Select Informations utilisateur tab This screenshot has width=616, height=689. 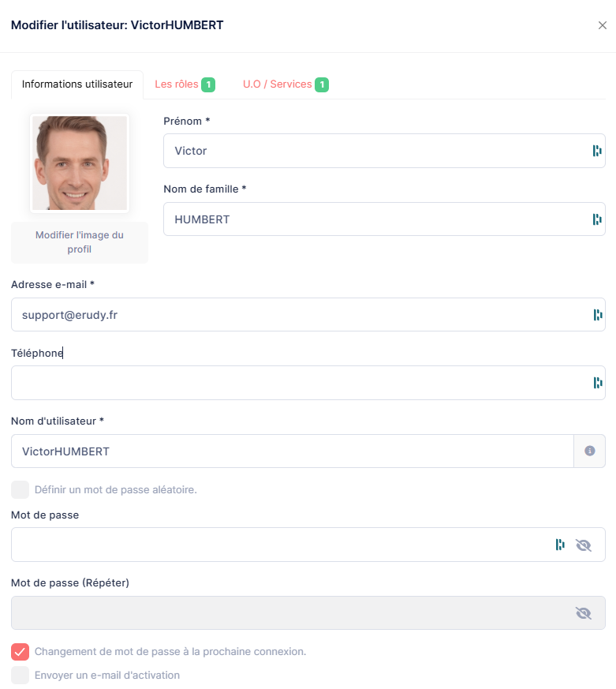(x=77, y=84)
